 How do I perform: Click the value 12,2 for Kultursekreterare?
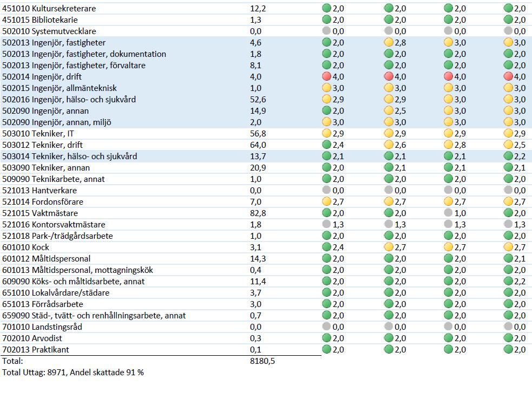point(258,9)
